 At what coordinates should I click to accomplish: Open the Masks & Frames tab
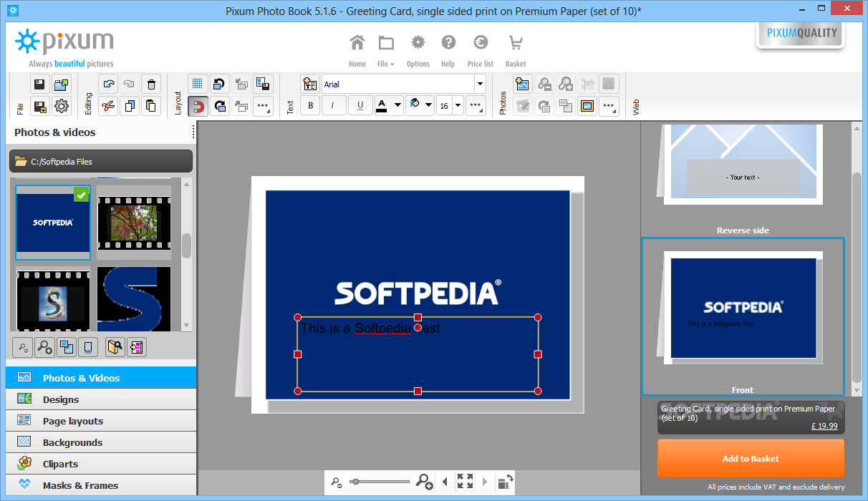tap(101, 485)
